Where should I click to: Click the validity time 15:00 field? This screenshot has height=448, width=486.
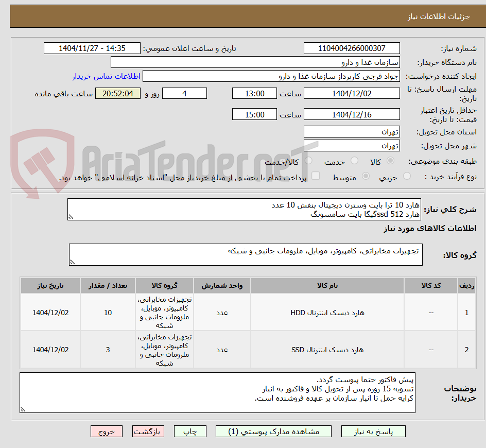click(x=254, y=114)
